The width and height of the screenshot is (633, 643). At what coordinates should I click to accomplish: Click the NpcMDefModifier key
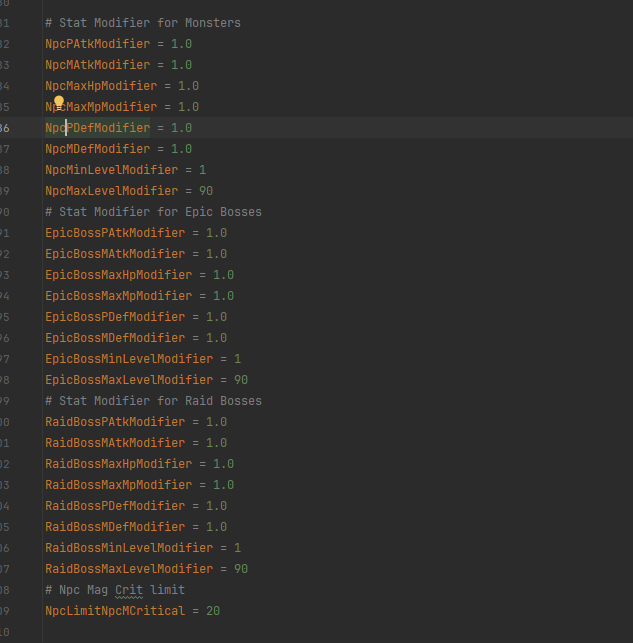point(98,149)
